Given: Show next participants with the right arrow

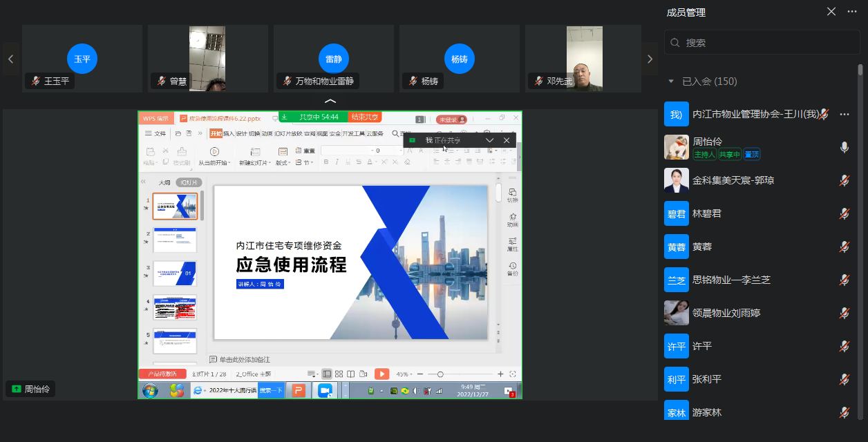Looking at the screenshot, I should click(x=650, y=59).
